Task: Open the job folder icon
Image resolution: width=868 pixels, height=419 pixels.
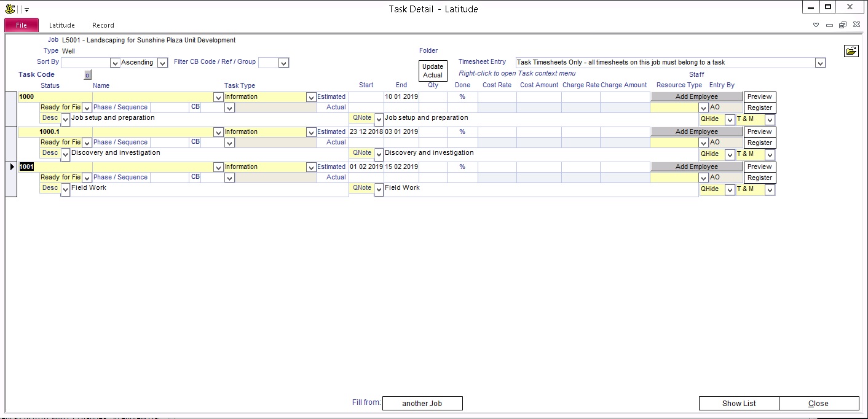Action: tap(851, 51)
